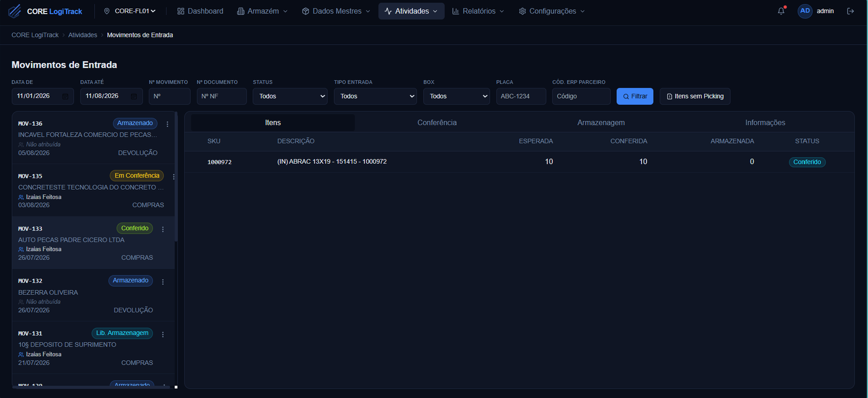Click the Filtrar button
The width and height of the screenshot is (868, 398).
pyautogui.click(x=635, y=96)
